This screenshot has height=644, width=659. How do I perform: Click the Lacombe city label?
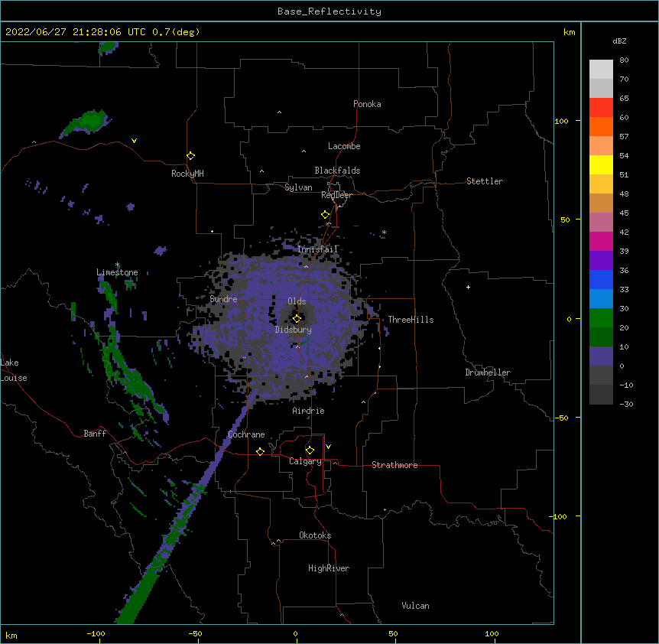pos(344,146)
